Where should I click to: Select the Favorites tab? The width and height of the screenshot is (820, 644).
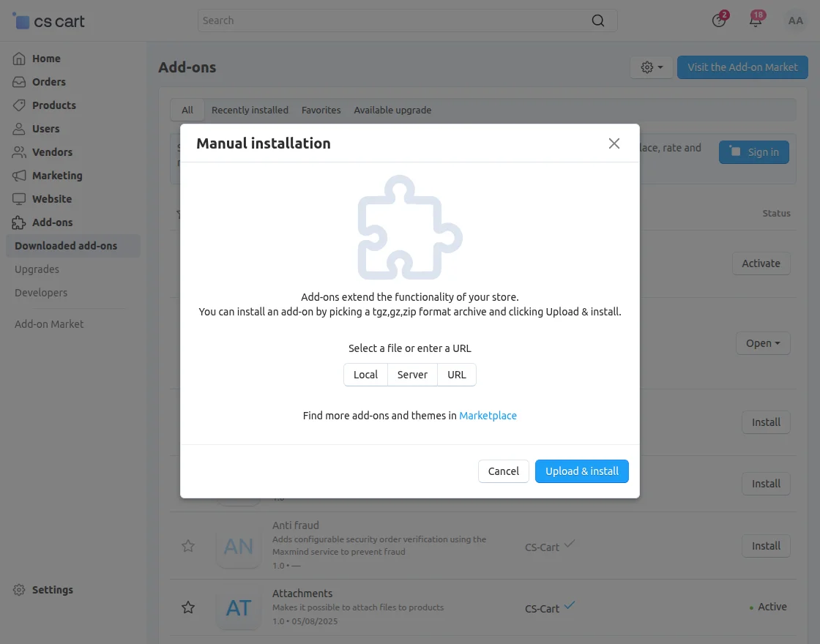click(x=321, y=110)
